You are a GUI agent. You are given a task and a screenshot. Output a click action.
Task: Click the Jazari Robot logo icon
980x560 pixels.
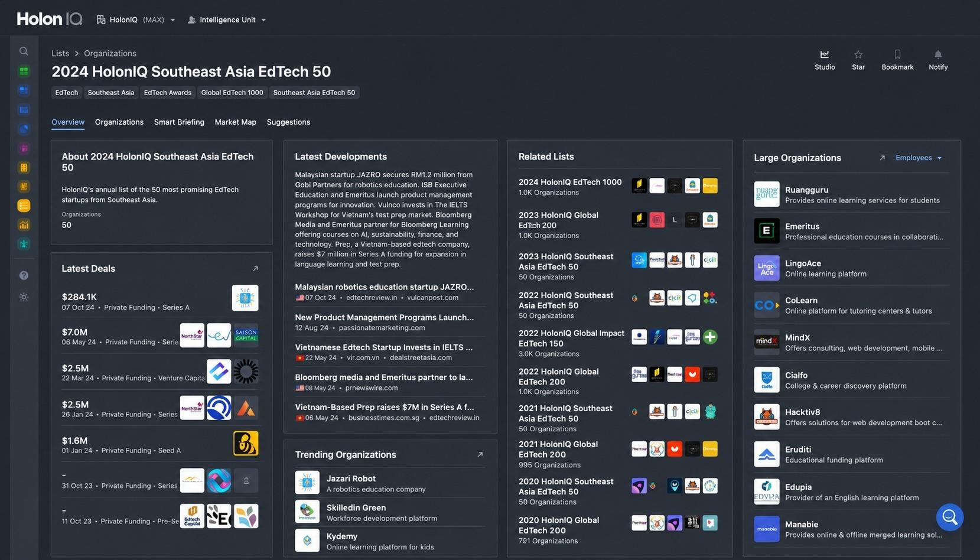307,483
